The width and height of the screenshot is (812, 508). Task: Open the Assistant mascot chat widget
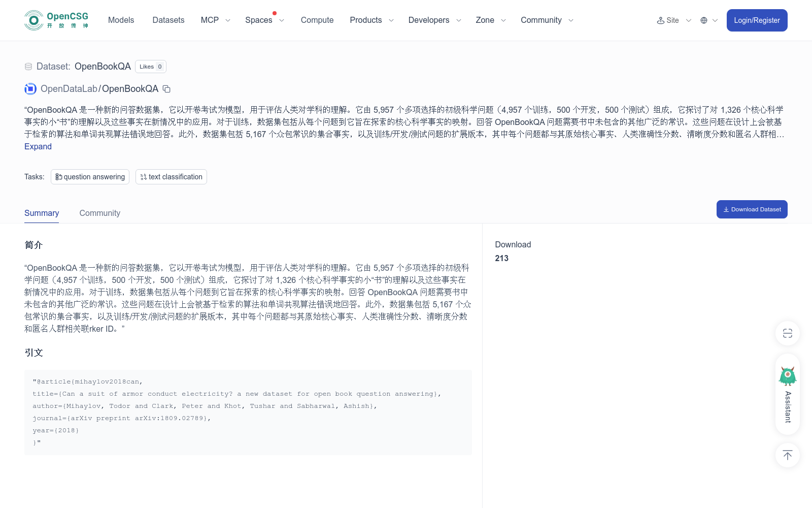click(x=788, y=394)
